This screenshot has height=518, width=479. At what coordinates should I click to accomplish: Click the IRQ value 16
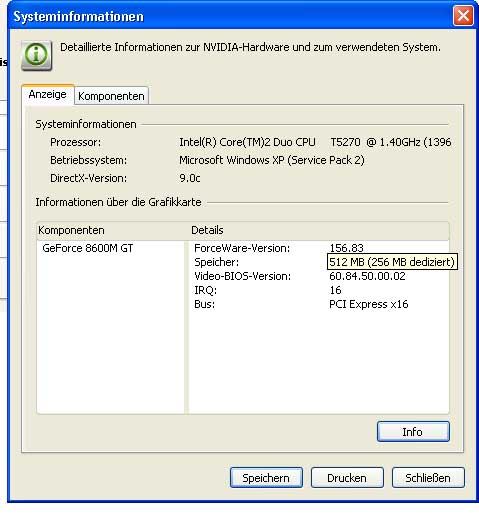[x=335, y=290]
